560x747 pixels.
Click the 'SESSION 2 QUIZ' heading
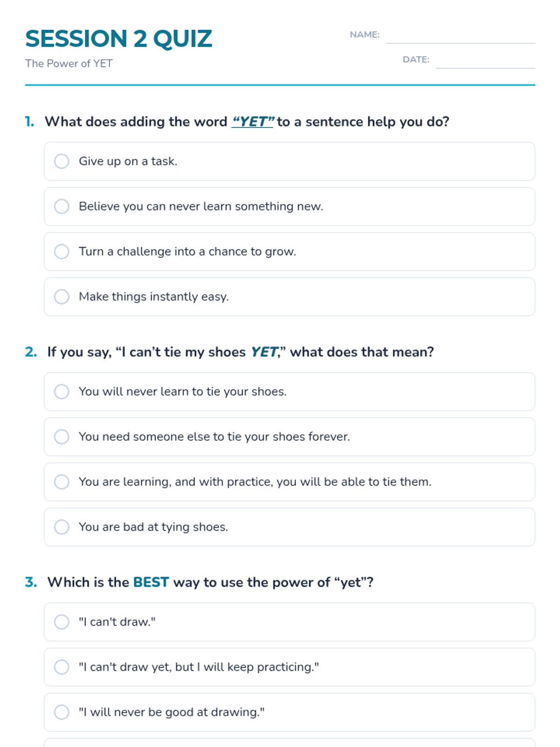point(119,39)
